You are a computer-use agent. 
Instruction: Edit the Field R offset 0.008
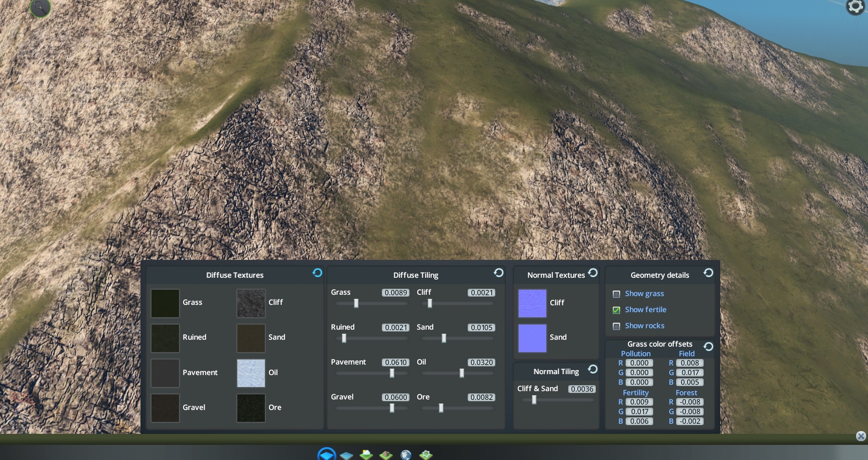click(690, 363)
